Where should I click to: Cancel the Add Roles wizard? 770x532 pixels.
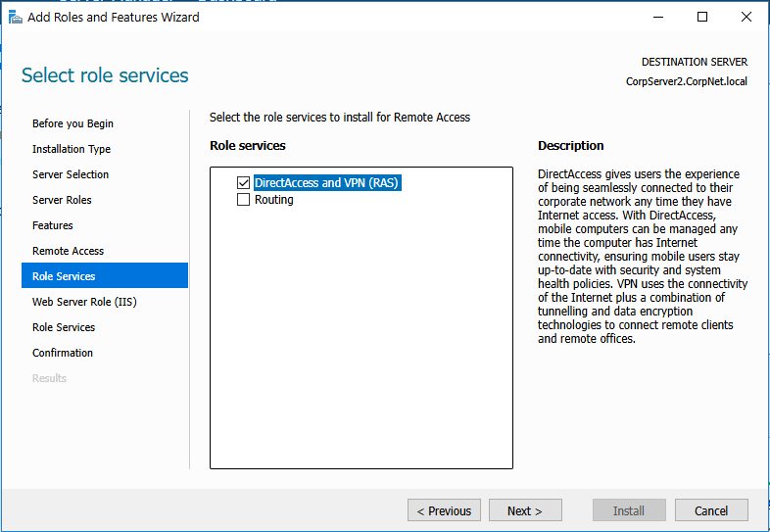tap(711, 510)
